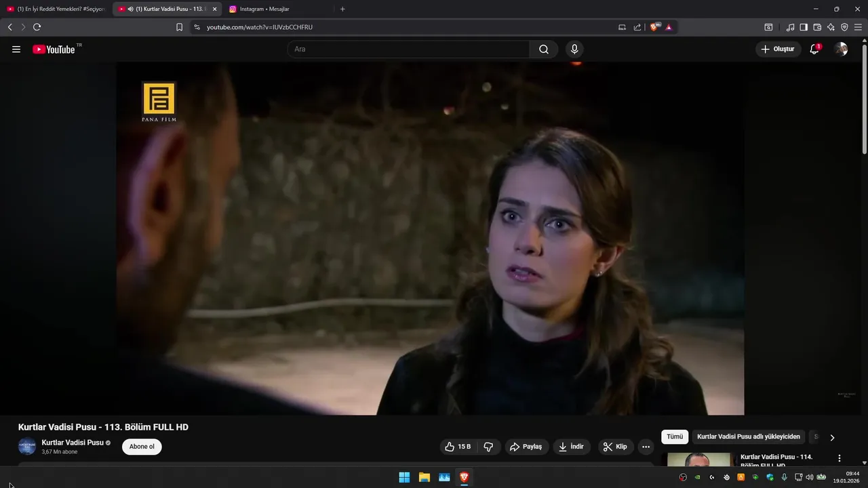868x488 pixels.
Task: Open File Explorer from the taskbar
Action: coord(425,477)
